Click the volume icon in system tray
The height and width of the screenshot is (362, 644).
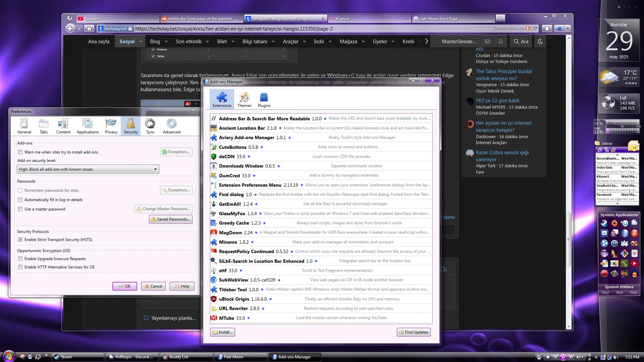(616, 357)
